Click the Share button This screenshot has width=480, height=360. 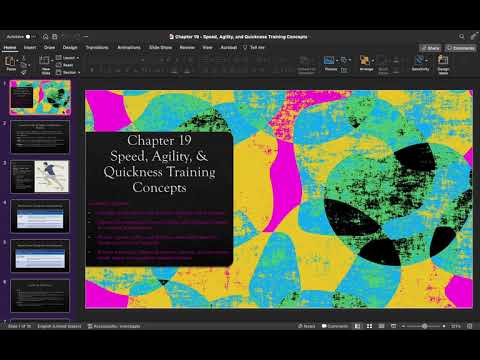pos(430,48)
